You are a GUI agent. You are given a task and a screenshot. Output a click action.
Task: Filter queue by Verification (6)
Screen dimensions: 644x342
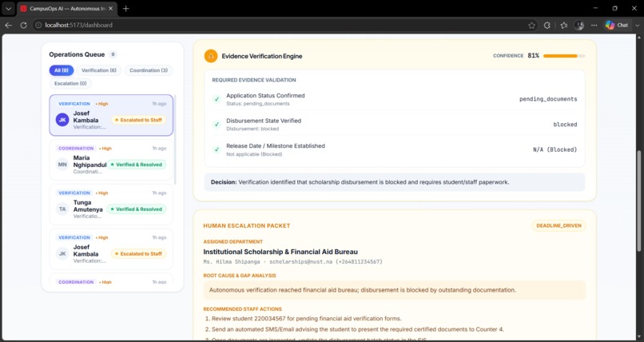coord(99,70)
